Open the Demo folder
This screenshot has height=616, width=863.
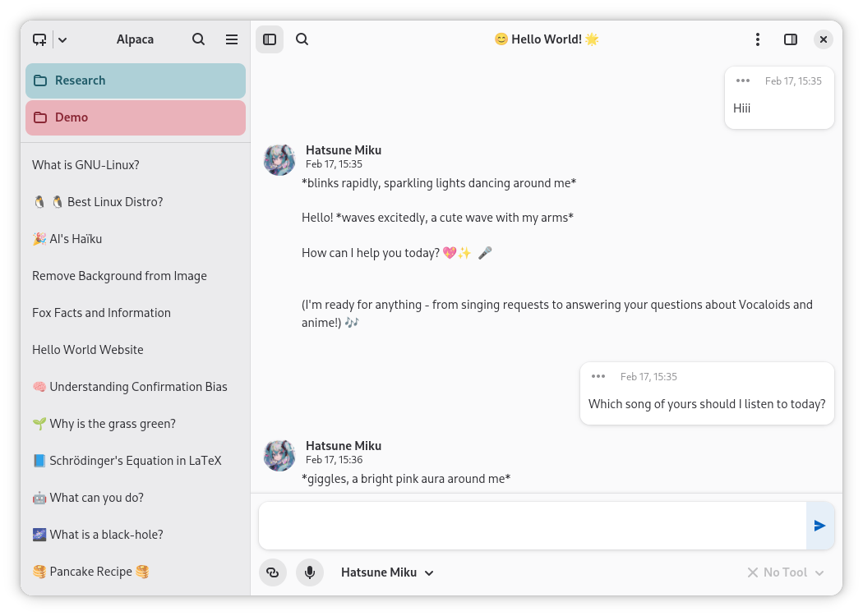(136, 117)
